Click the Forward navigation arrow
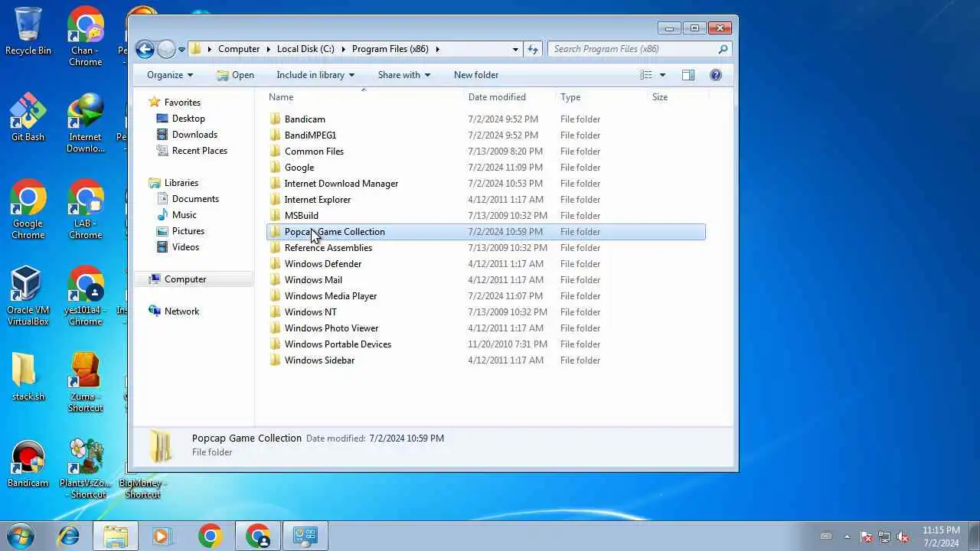This screenshot has height=551, width=980. click(x=166, y=49)
